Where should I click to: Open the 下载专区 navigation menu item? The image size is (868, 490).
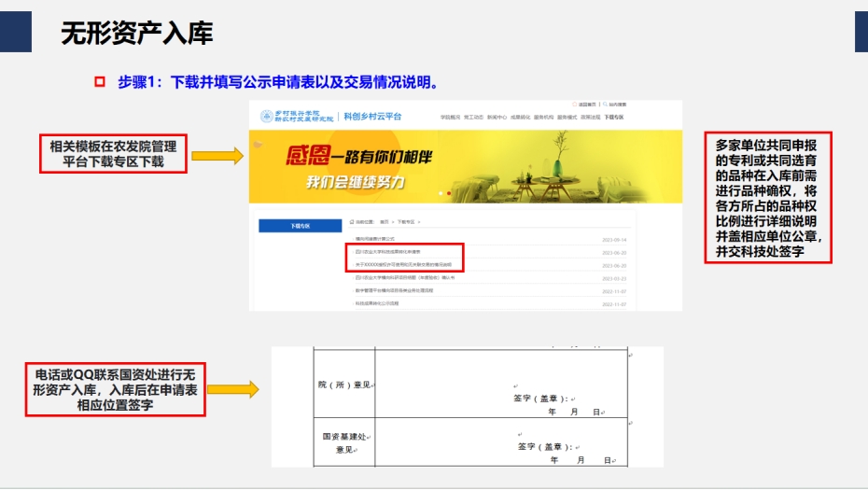coord(614,118)
